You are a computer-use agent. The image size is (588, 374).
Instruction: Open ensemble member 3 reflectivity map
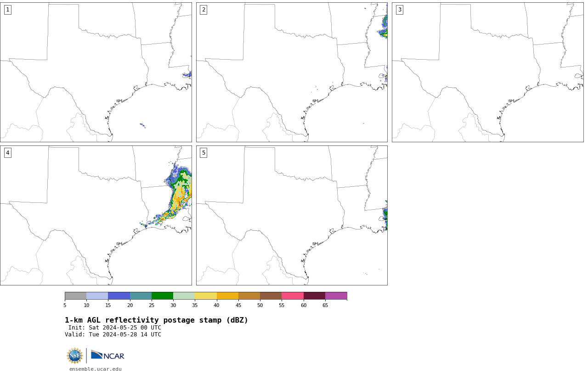[488, 72]
